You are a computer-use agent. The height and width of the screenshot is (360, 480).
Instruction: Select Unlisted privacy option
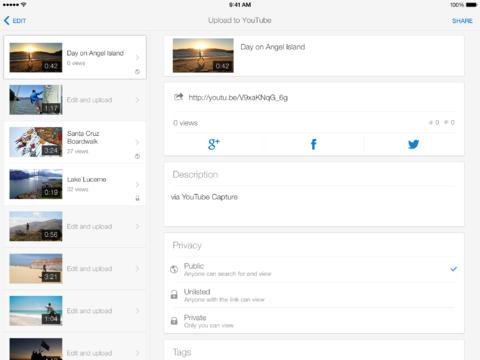tap(314, 295)
